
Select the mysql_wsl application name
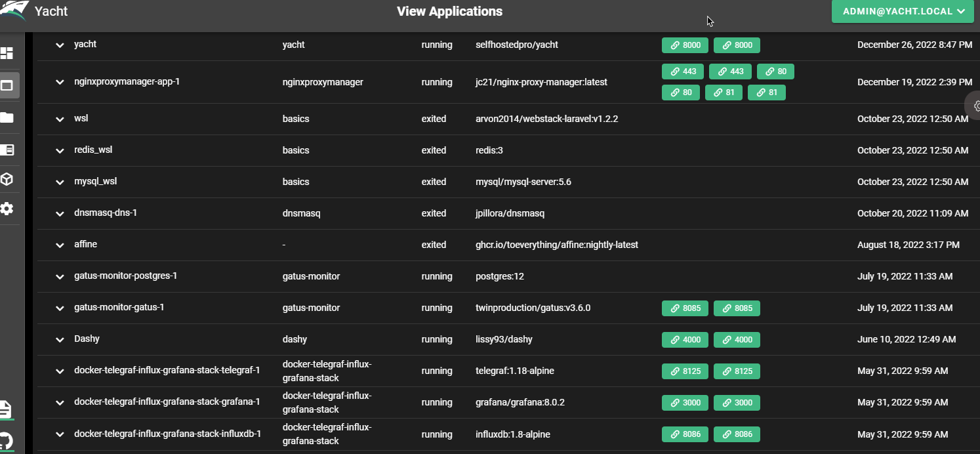[95, 182]
